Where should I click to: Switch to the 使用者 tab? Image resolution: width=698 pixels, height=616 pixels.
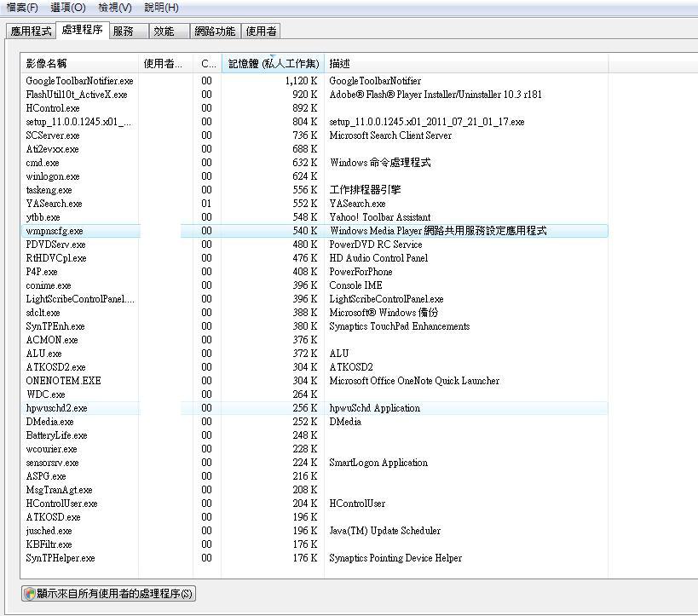[x=261, y=32]
